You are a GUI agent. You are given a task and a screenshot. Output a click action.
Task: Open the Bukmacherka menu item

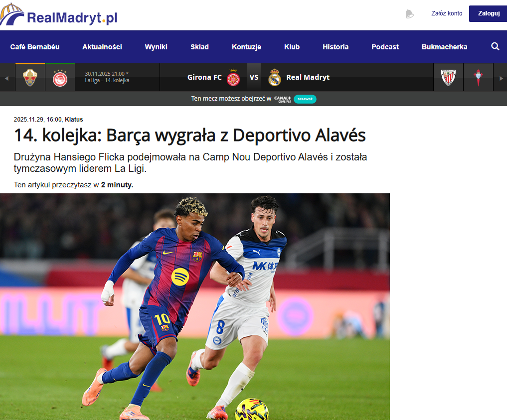(444, 47)
